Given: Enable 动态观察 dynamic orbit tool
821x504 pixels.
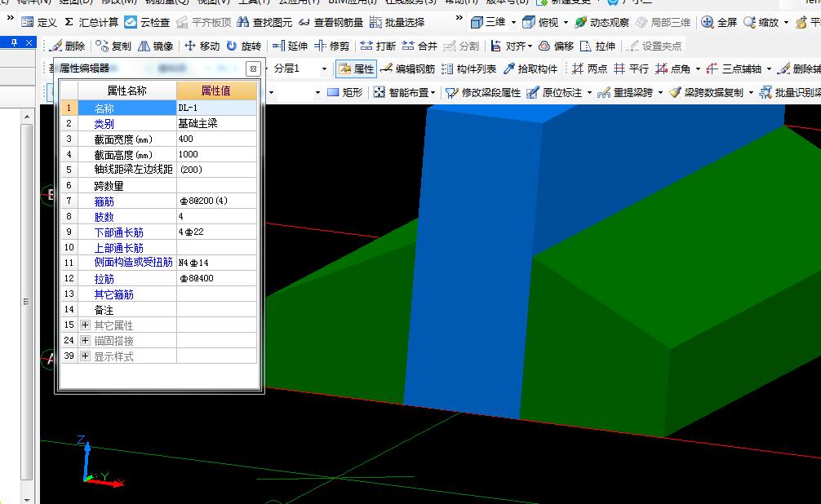Looking at the screenshot, I should 601,22.
